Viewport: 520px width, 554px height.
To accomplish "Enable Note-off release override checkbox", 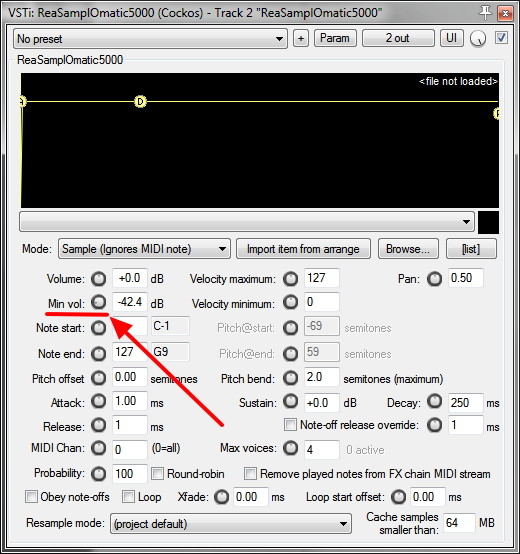I will pos(290,424).
